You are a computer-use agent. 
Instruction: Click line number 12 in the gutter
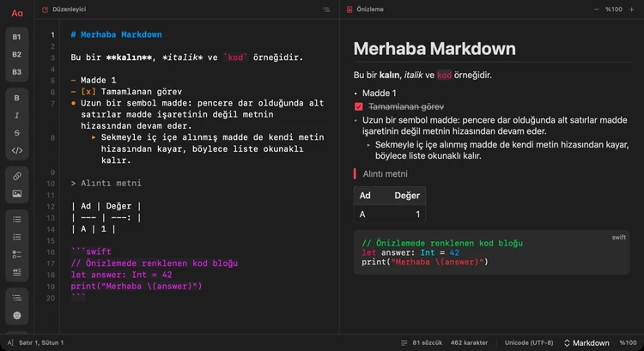(x=51, y=206)
